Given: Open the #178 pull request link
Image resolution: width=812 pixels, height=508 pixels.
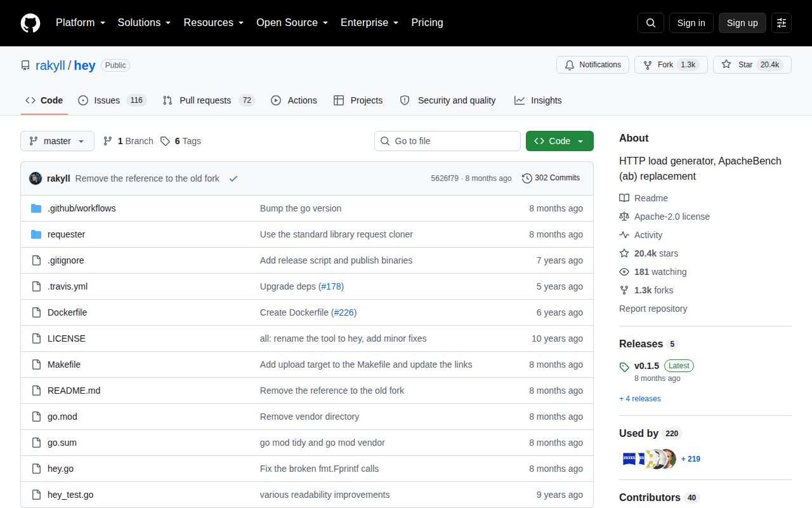Looking at the screenshot, I should [x=331, y=286].
